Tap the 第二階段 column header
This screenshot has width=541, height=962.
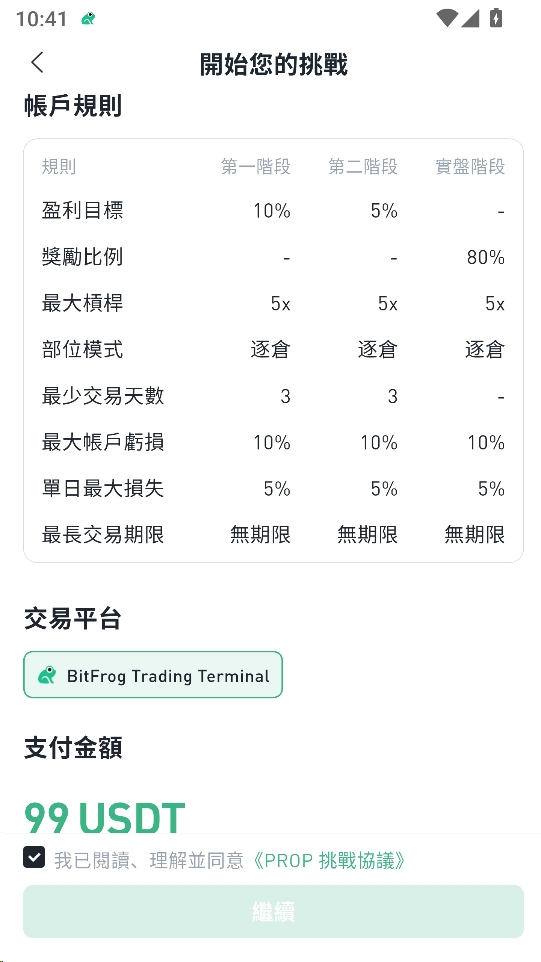363,167
